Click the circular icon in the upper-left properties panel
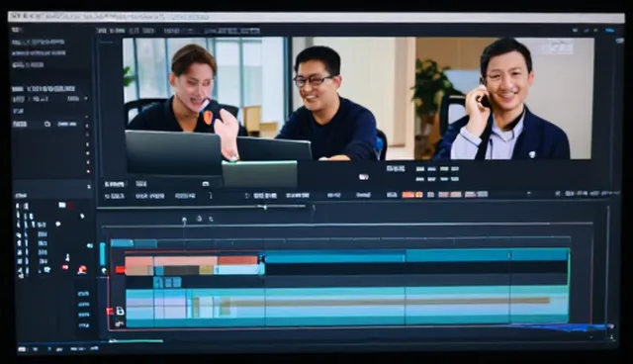The image size is (633, 364). coord(47,124)
